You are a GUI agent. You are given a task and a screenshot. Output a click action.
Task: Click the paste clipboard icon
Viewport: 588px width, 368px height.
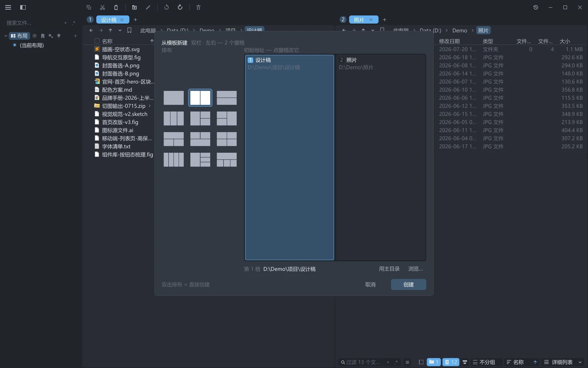[116, 7]
